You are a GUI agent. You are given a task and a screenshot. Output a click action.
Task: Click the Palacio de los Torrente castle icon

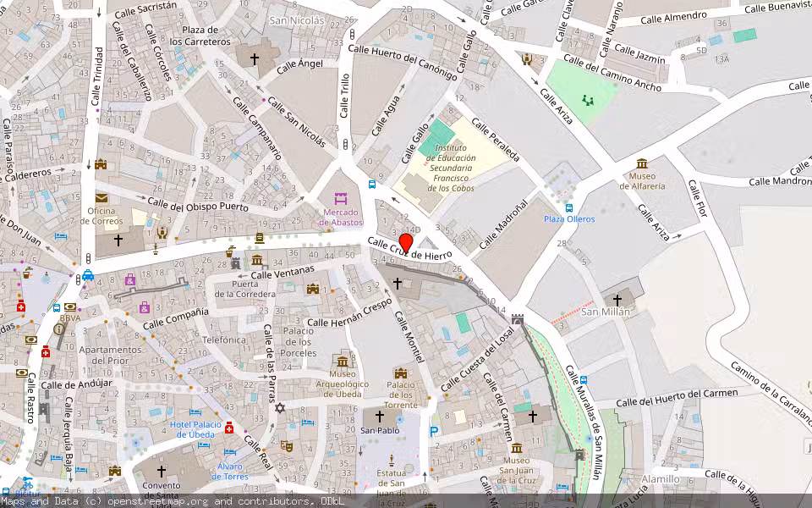pos(400,373)
